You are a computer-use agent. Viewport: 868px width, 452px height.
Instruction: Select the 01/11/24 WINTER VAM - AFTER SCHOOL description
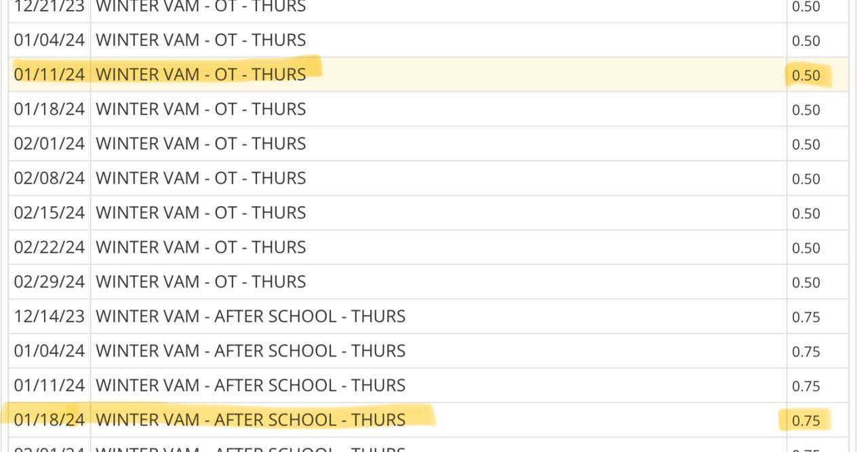[250, 386]
